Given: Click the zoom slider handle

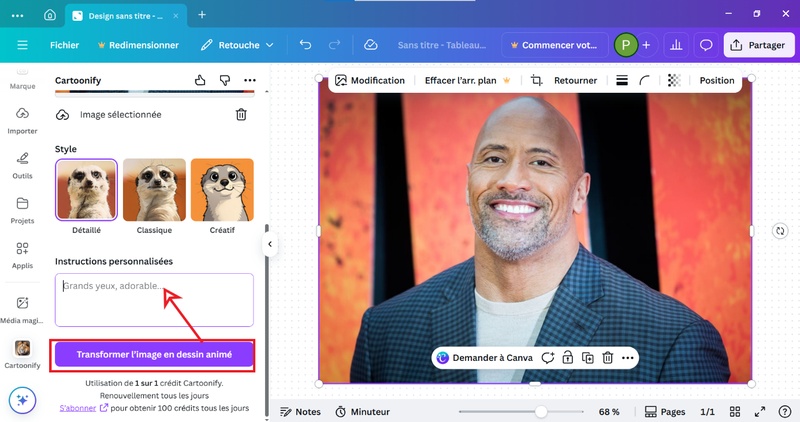Looking at the screenshot, I should (541, 412).
